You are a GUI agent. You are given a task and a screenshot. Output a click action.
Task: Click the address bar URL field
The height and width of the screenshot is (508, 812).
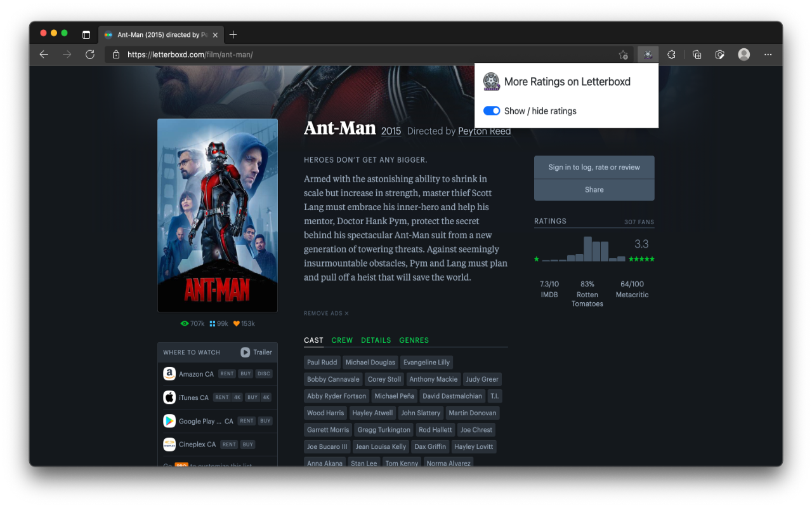368,55
